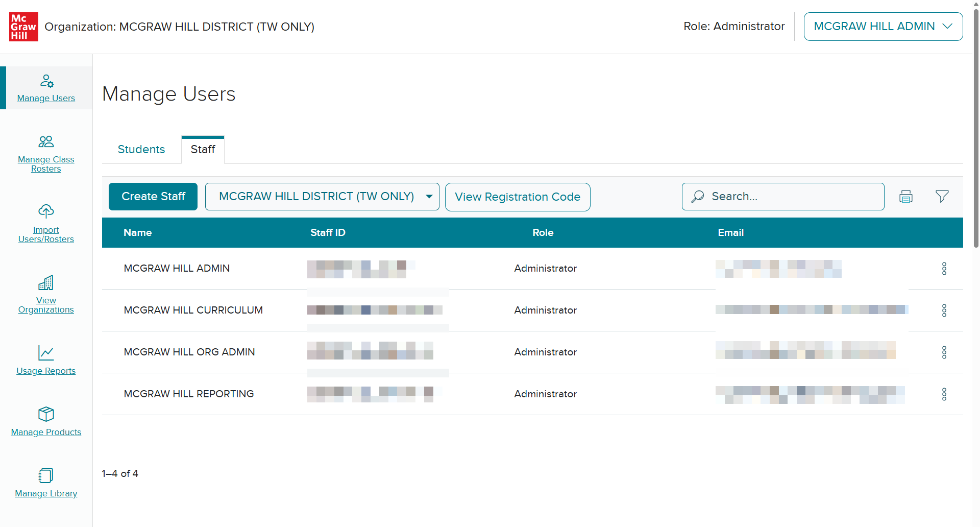Select the Staff tab
Viewport: 980px width, 527px height.
tap(203, 150)
